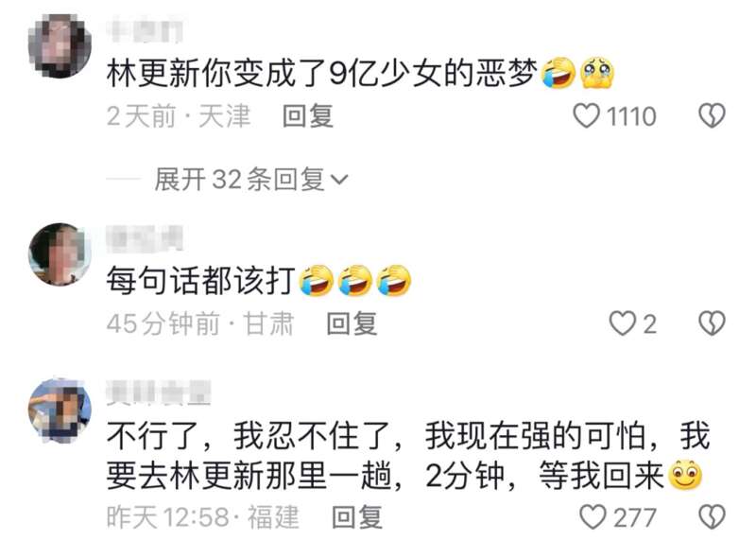Select comment text 林更新你变成了9亿少女的恶梦
756x558 pixels.
coord(321,74)
